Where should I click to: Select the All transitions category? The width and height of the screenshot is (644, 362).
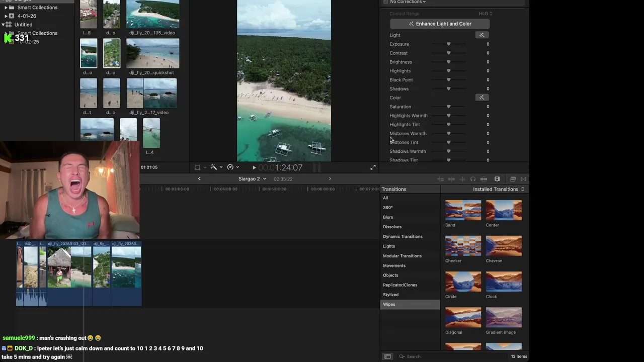tap(410, 198)
